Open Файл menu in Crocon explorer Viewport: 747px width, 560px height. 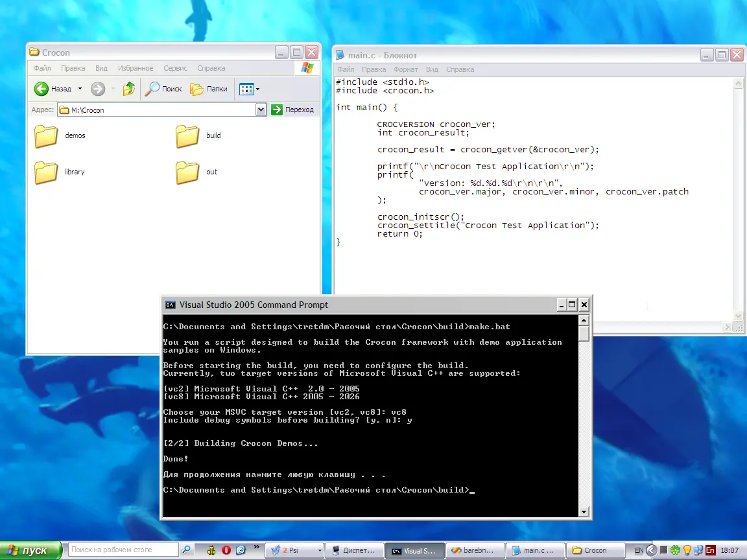pos(42,68)
